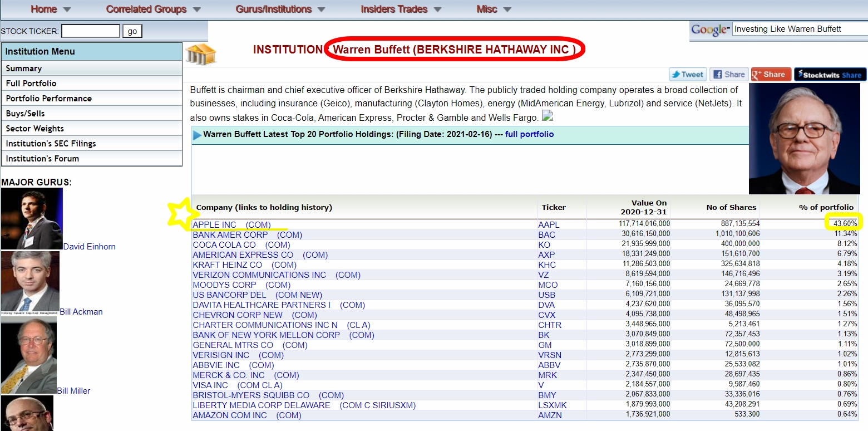Click the Google+ Share button

[x=771, y=74]
